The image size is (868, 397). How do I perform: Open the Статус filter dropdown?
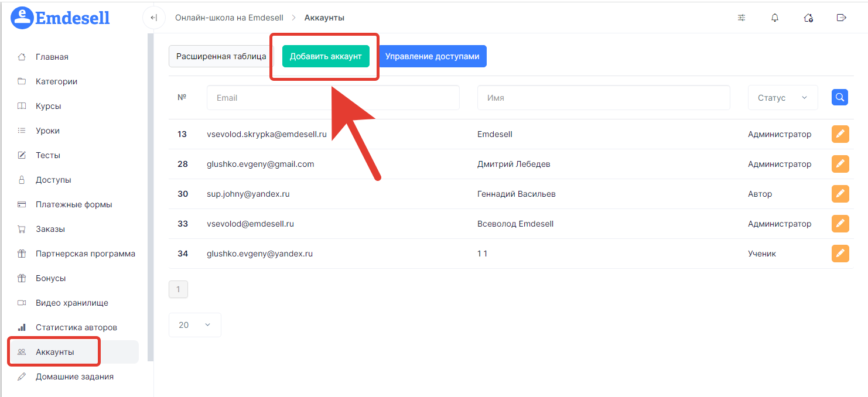782,98
